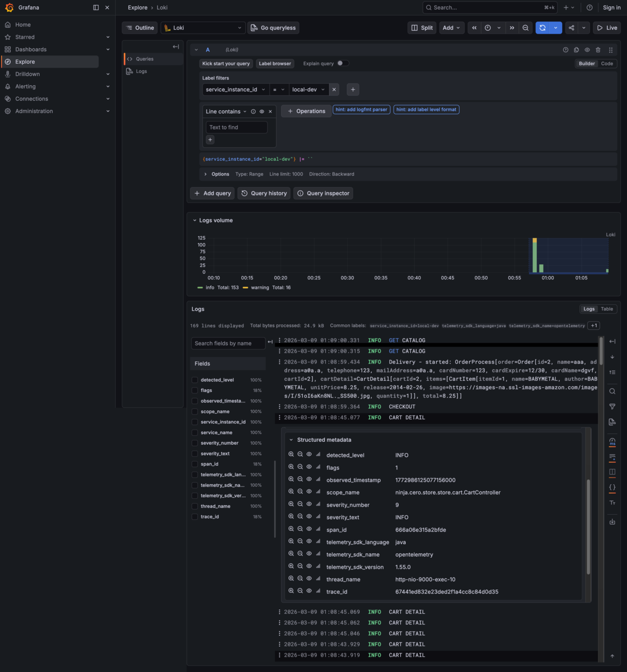Delete query A with trash icon

point(598,50)
